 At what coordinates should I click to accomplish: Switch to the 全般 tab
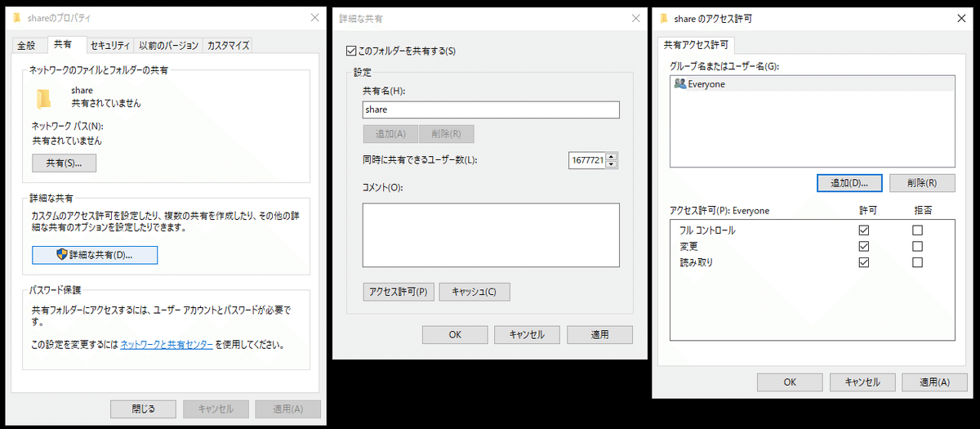click(27, 45)
